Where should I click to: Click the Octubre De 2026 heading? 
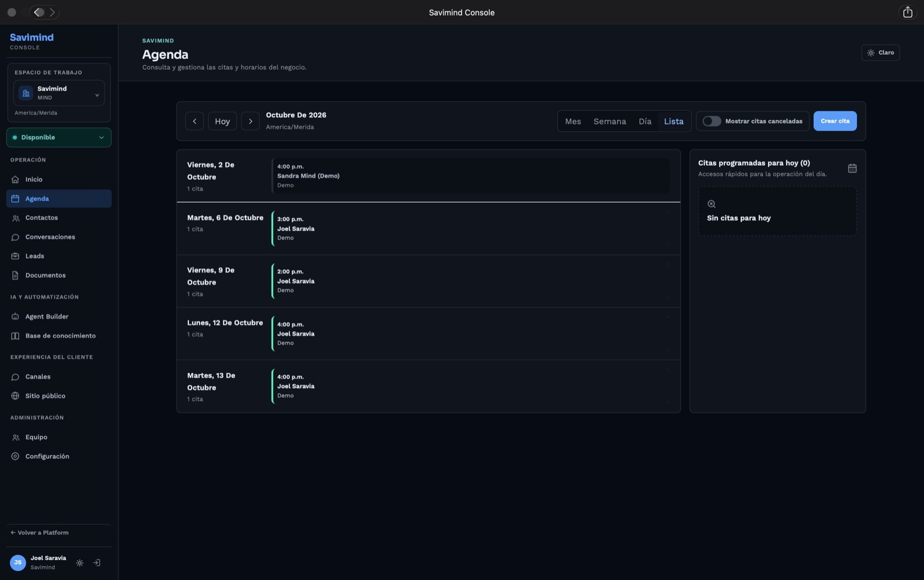296,115
